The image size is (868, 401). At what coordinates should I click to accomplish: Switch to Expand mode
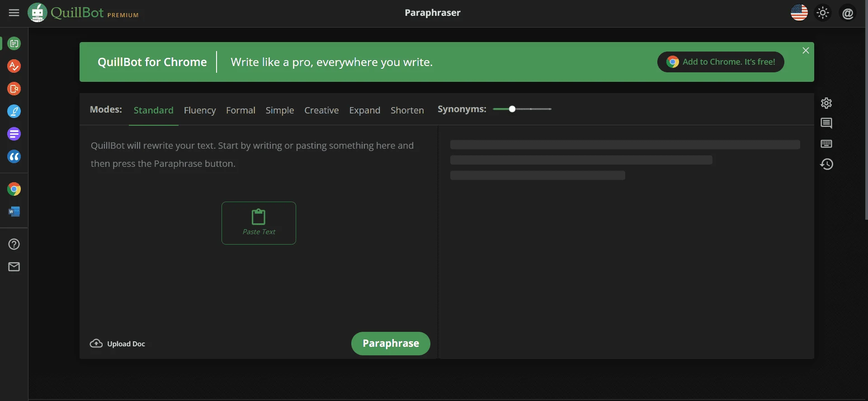(365, 110)
